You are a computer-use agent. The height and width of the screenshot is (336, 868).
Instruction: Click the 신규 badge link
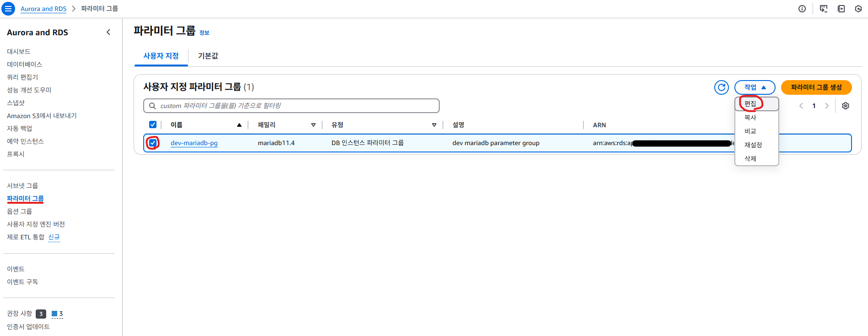pos(54,237)
